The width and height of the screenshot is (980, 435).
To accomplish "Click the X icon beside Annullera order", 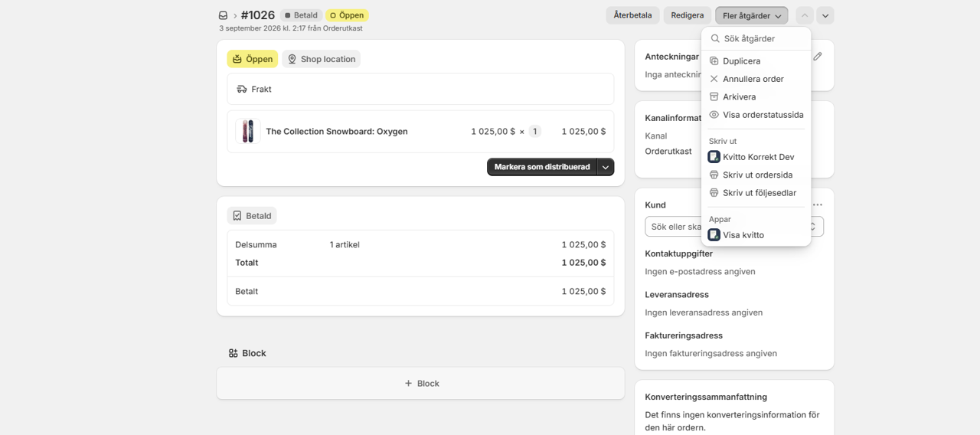I will [714, 79].
